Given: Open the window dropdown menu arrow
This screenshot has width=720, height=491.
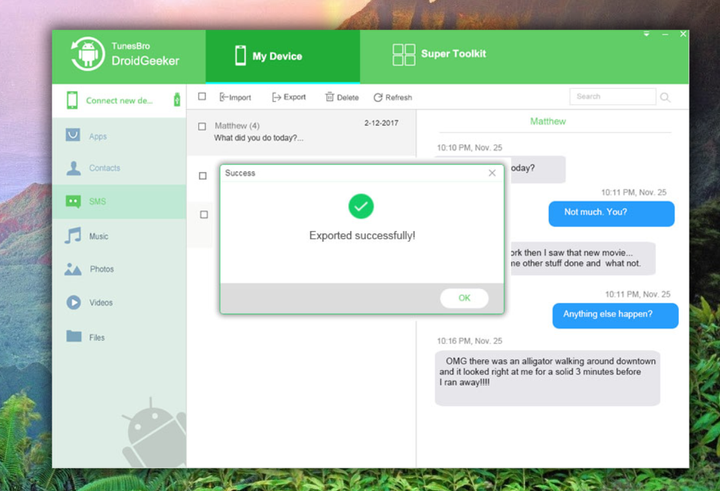Looking at the screenshot, I should click(646, 34).
